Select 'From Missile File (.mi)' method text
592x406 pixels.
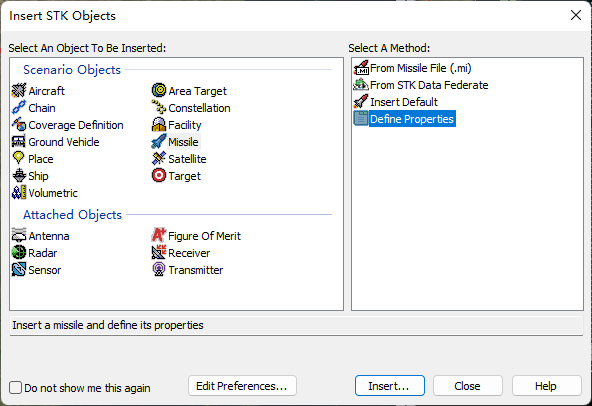(421, 68)
